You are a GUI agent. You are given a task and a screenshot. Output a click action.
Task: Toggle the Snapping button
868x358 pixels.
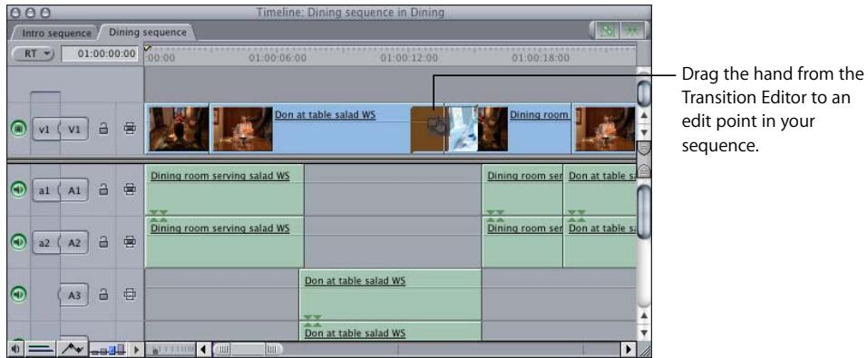[631, 31]
